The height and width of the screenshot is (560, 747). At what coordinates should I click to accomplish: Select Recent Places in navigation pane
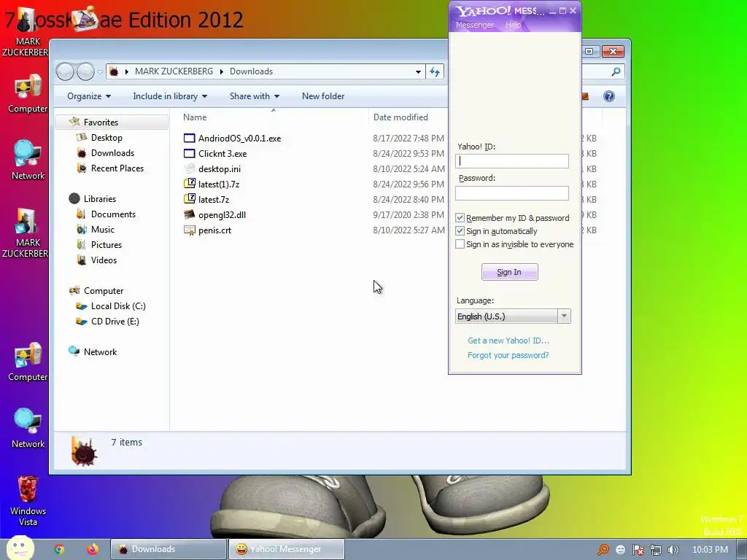tap(117, 168)
